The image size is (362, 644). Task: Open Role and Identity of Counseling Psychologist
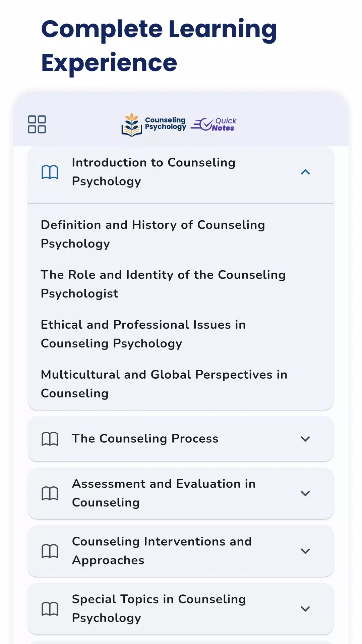[163, 284]
